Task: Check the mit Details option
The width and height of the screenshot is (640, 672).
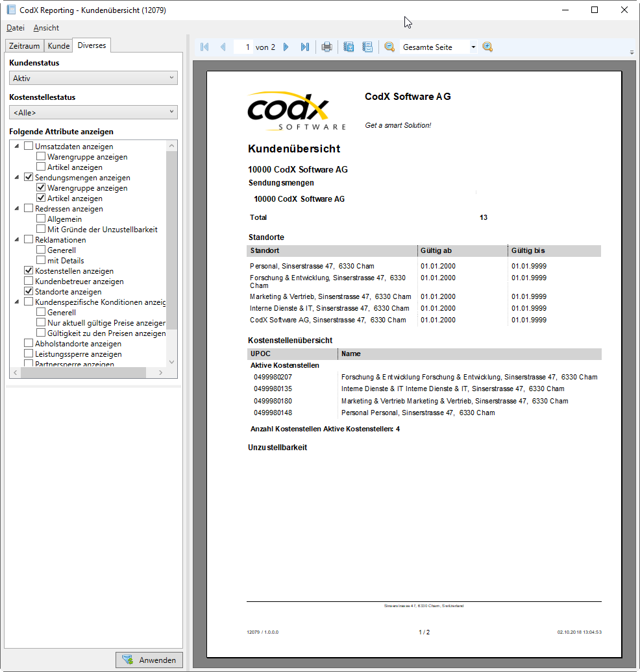Action: click(x=41, y=260)
